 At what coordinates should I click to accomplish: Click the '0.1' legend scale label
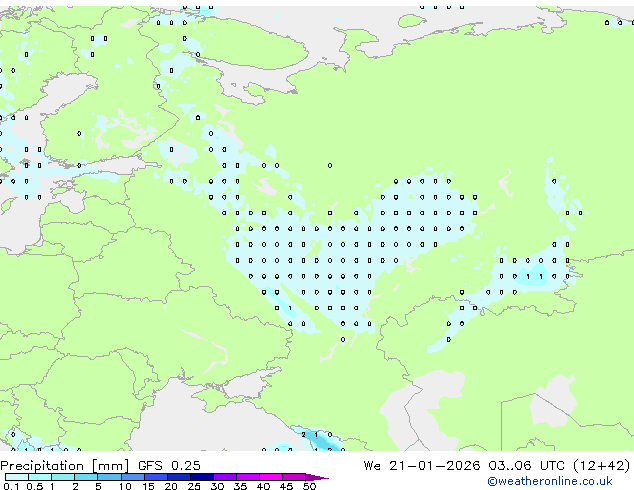pyautogui.click(x=11, y=486)
